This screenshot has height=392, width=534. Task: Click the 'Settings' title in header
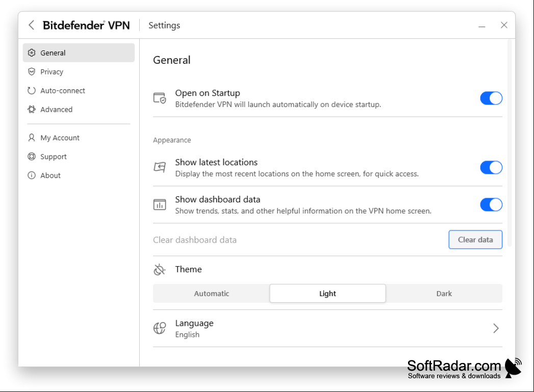164,25
